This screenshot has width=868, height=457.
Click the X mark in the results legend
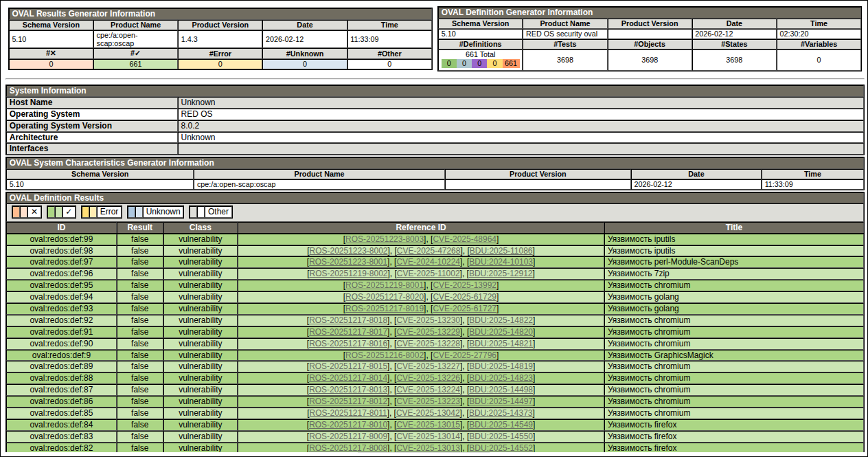[34, 212]
